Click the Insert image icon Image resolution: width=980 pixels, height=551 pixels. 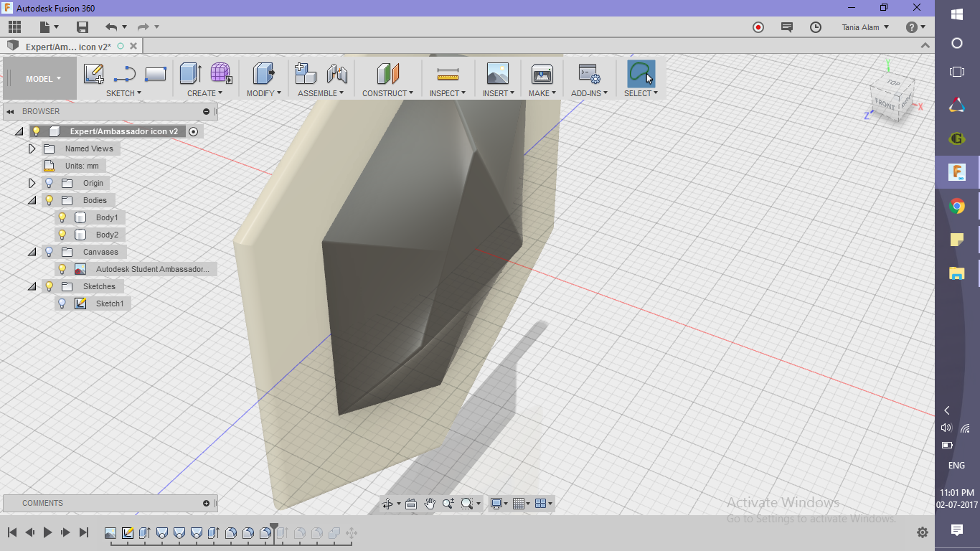pos(497,73)
